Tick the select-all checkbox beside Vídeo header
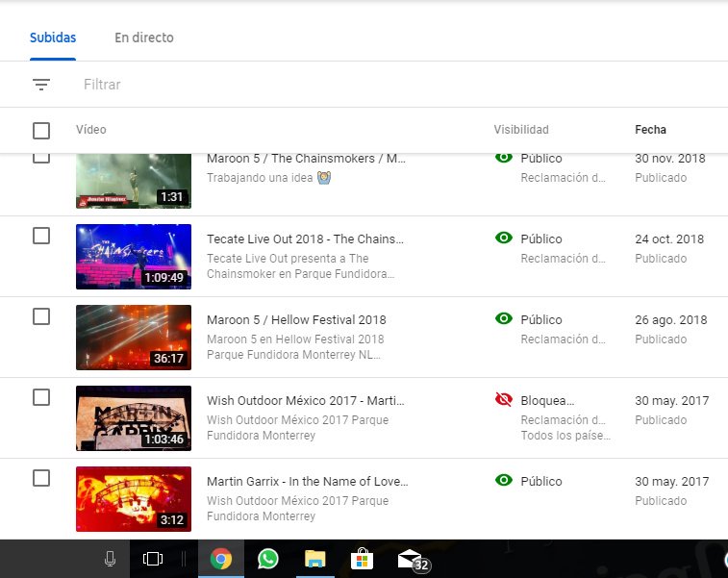The image size is (728, 578). [x=41, y=131]
